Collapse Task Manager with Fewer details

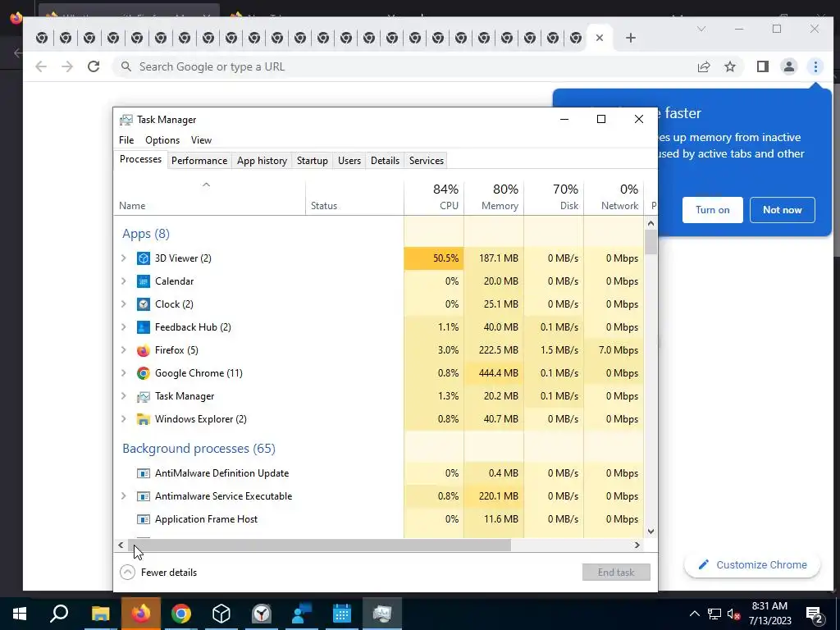point(158,573)
